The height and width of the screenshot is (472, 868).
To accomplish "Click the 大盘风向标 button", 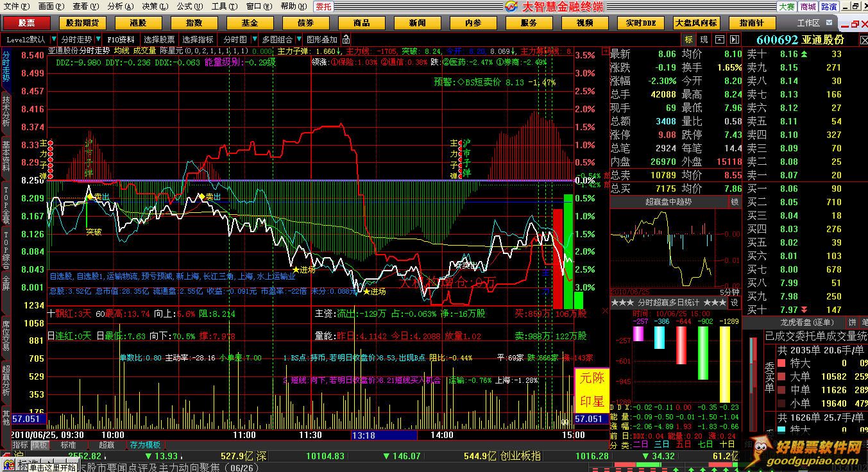I will [x=696, y=23].
